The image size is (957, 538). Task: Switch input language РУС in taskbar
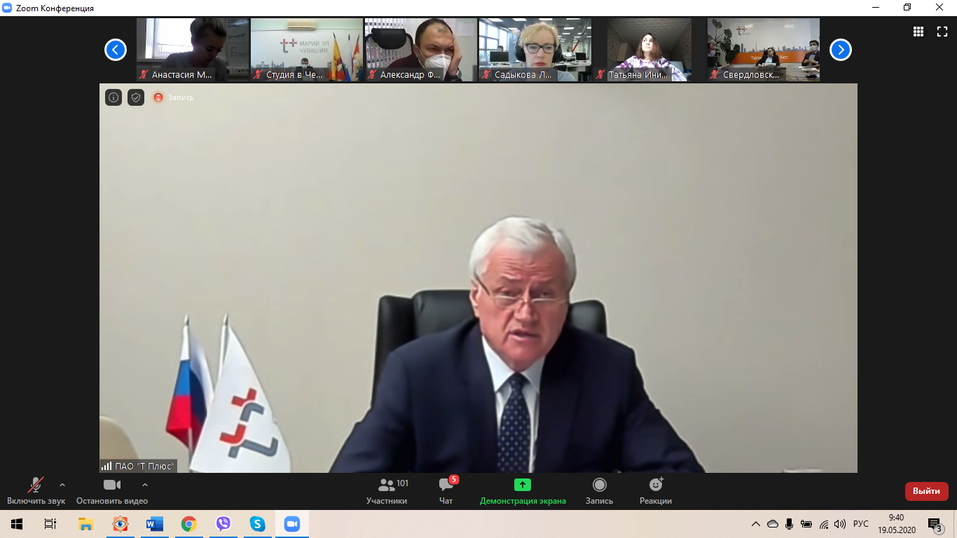[860, 524]
